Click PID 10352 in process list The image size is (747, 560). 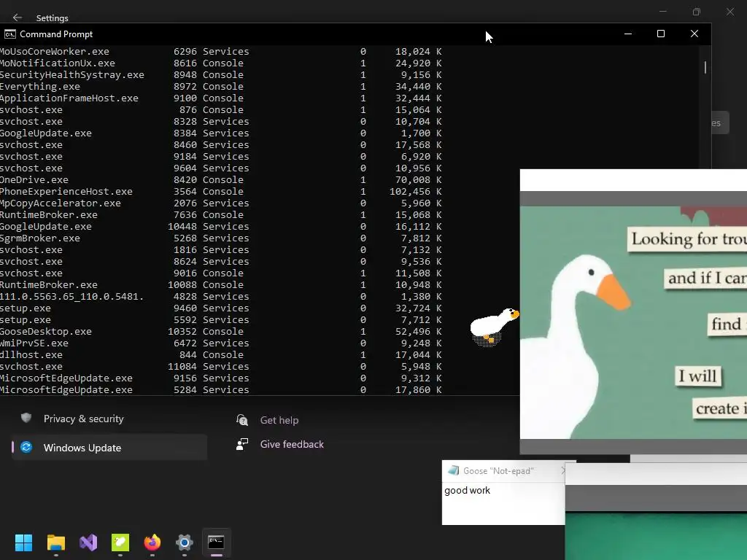182,332
